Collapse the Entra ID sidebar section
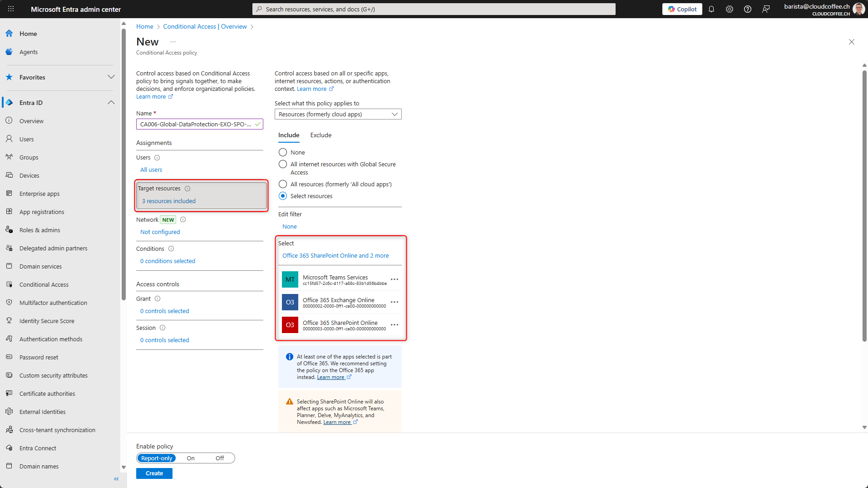868x488 pixels. (111, 103)
